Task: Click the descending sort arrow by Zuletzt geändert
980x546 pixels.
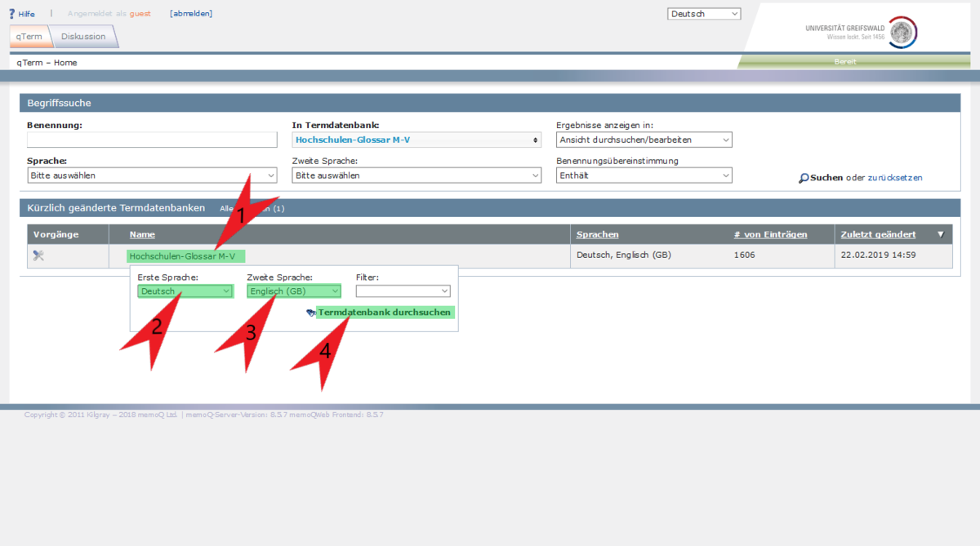Action: pos(940,235)
